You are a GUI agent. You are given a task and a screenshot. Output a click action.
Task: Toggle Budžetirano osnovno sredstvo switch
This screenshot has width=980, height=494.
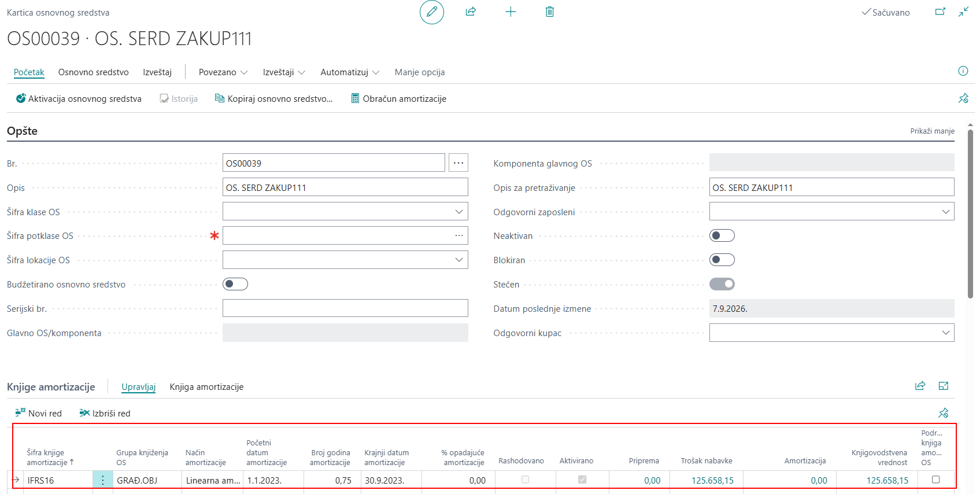(x=235, y=284)
